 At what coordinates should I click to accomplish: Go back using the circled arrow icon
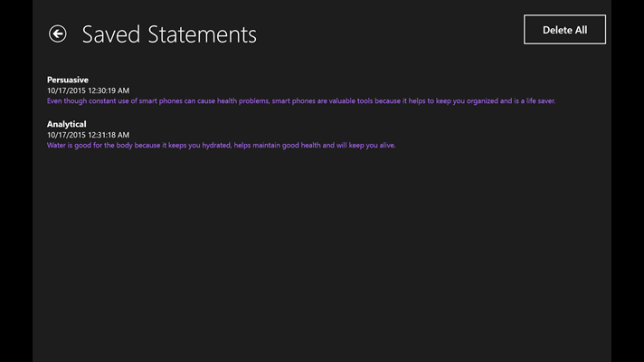(58, 34)
